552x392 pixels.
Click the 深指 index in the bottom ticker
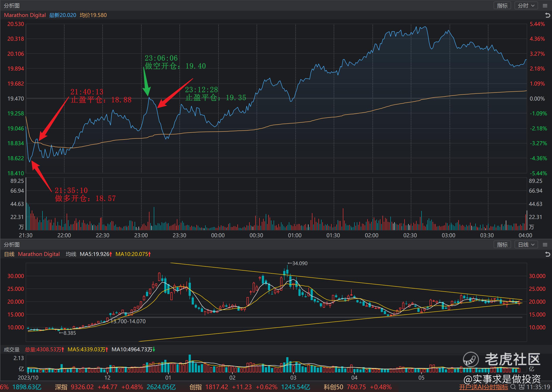61,387
